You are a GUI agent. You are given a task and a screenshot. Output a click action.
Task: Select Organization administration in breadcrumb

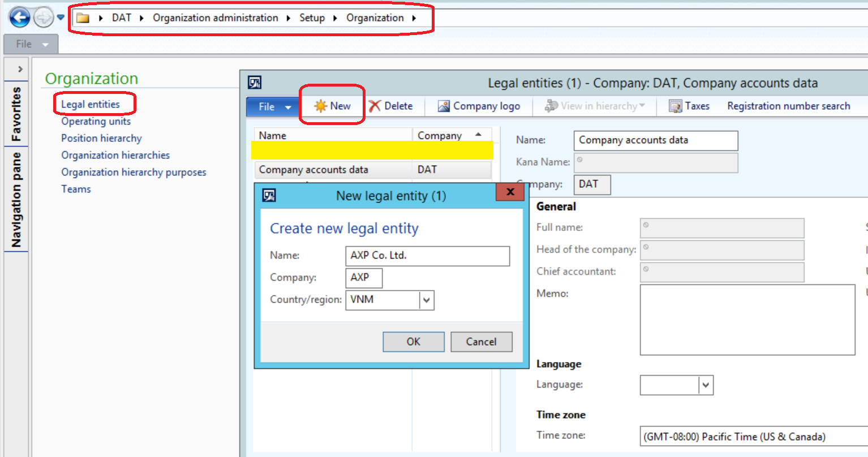[215, 18]
